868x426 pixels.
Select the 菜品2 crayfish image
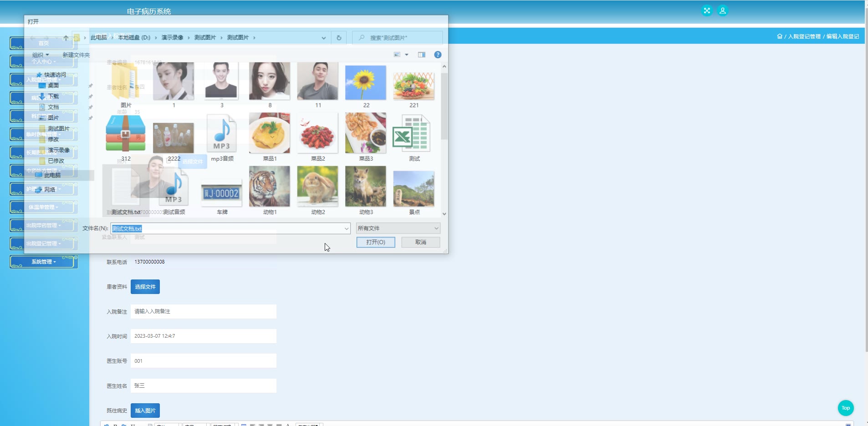tap(318, 137)
